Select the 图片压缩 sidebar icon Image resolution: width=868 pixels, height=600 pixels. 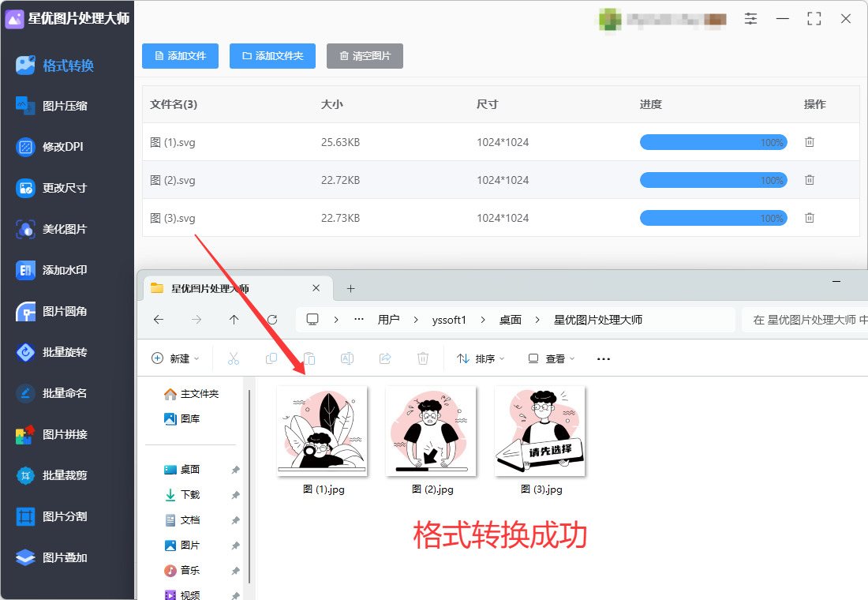(25, 105)
